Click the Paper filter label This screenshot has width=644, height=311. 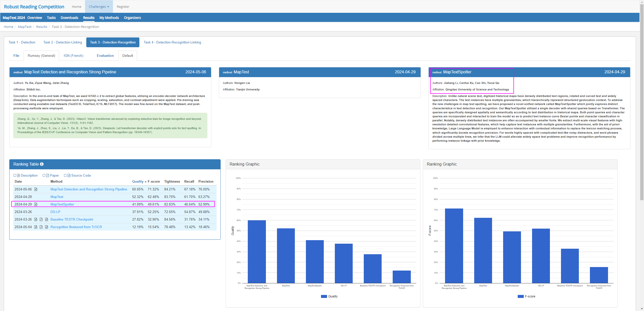[x=54, y=176]
